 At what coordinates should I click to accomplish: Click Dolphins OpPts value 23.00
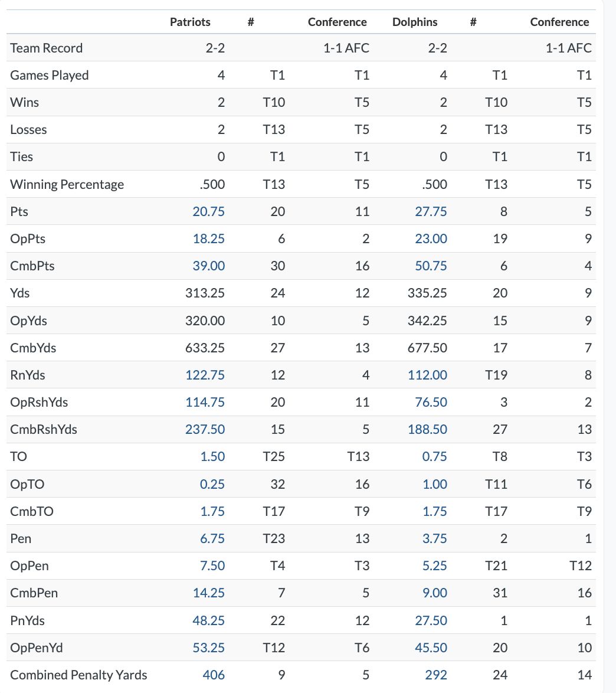(431, 238)
